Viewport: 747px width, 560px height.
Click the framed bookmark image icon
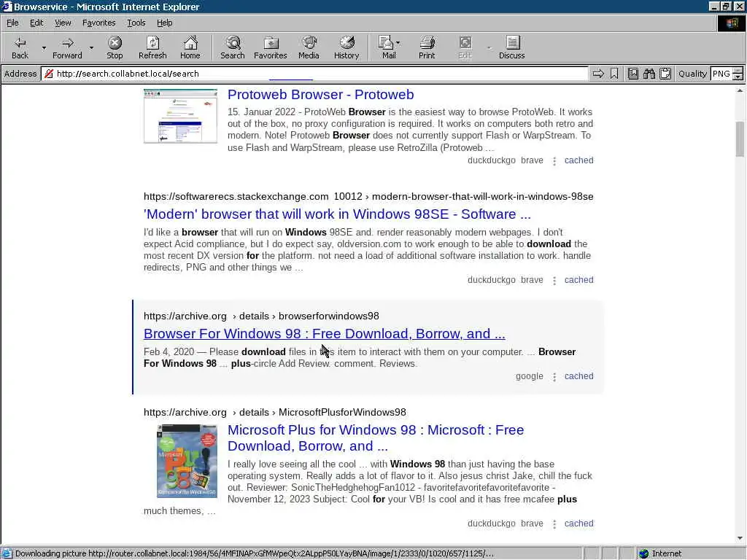point(632,74)
